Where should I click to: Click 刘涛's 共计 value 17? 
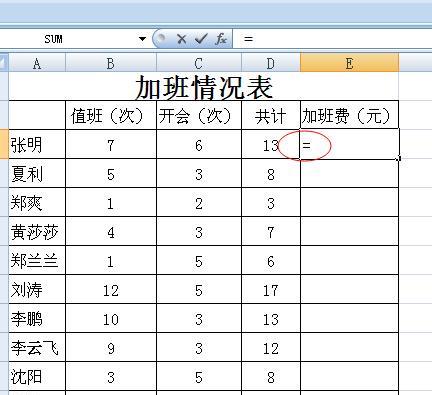point(271,289)
